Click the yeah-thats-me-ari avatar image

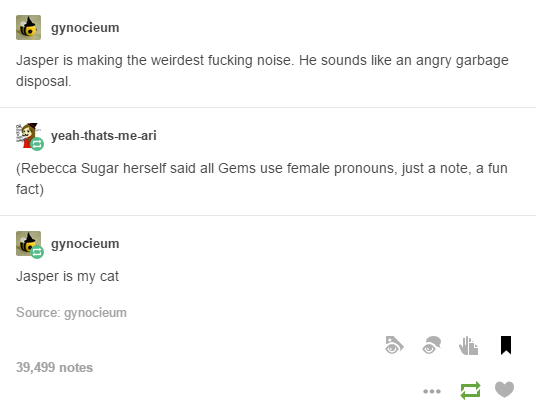(x=28, y=135)
